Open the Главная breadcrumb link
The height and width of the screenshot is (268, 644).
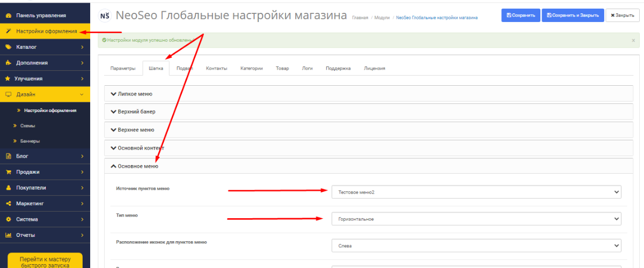pyautogui.click(x=360, y=18)
